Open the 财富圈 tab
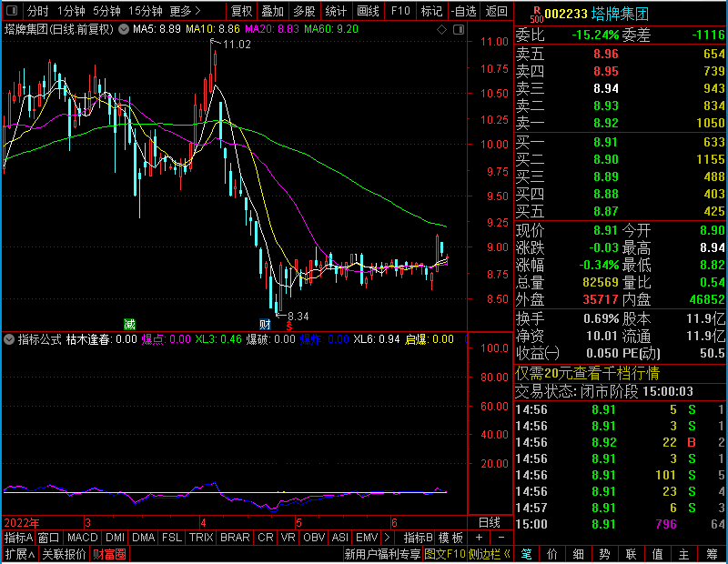 pos(109,554)
